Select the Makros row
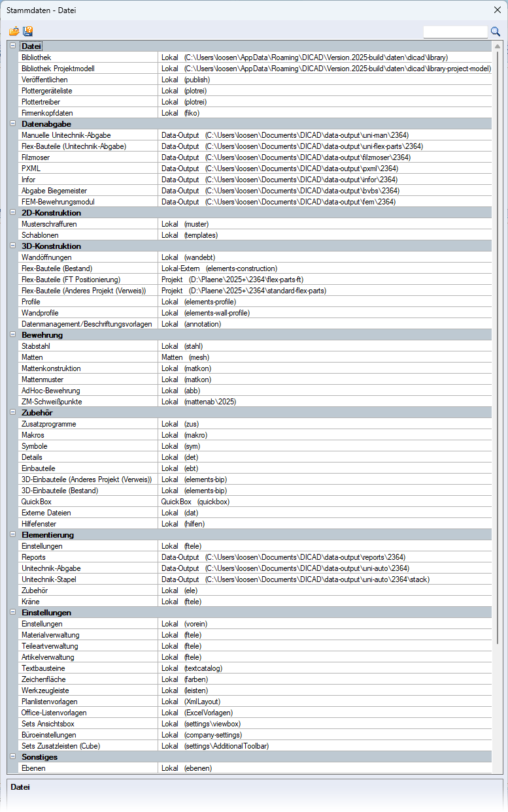The width and height of the screenshot is (508, 812). [x=255, y=435]
